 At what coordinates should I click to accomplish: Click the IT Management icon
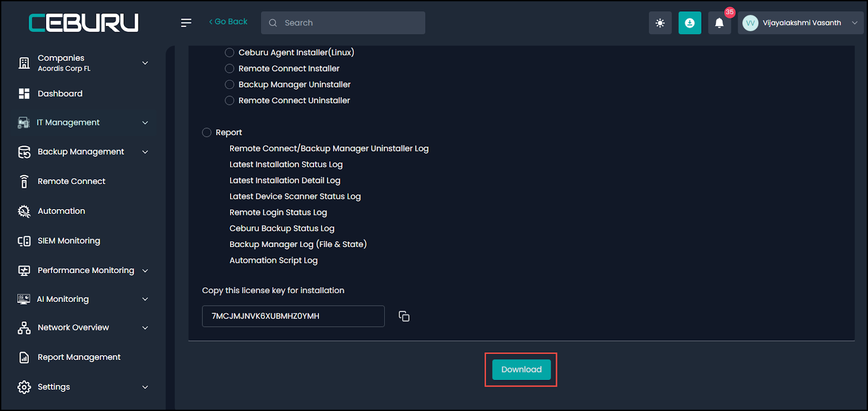pos(24,123)
